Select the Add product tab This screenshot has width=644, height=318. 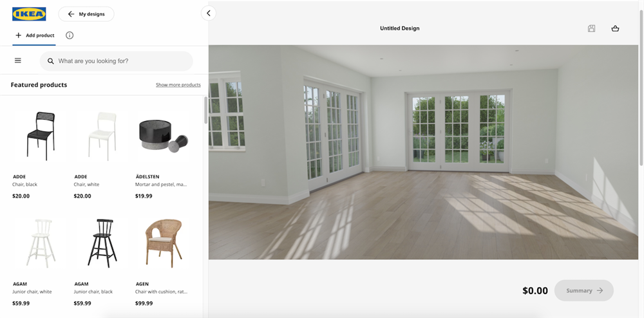click(x=35, y=35)
